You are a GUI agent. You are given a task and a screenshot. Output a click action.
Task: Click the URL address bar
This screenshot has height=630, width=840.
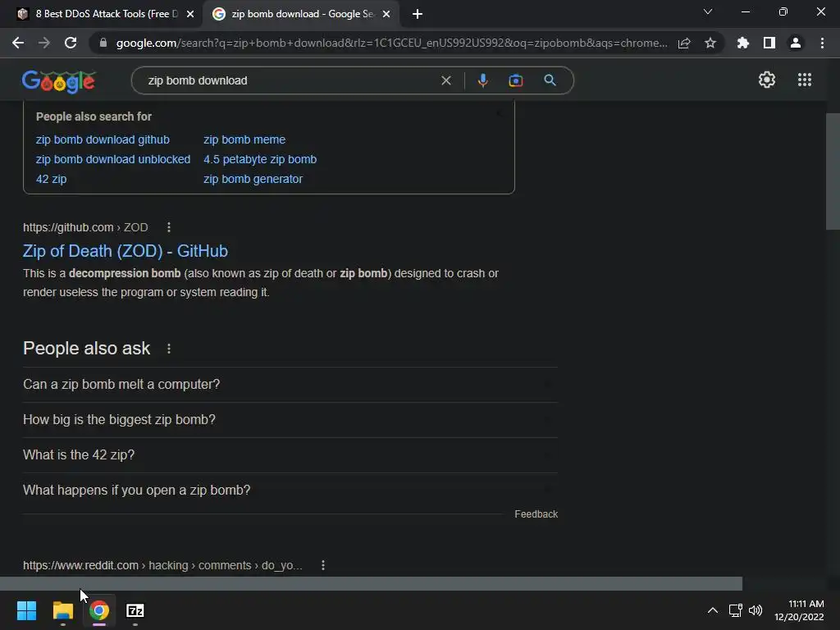391,43
